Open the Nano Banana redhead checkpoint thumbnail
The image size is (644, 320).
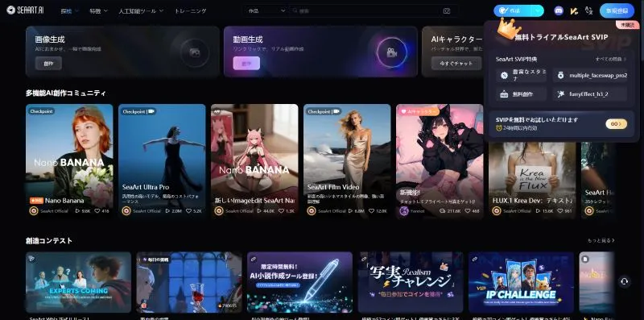point(69,161)
